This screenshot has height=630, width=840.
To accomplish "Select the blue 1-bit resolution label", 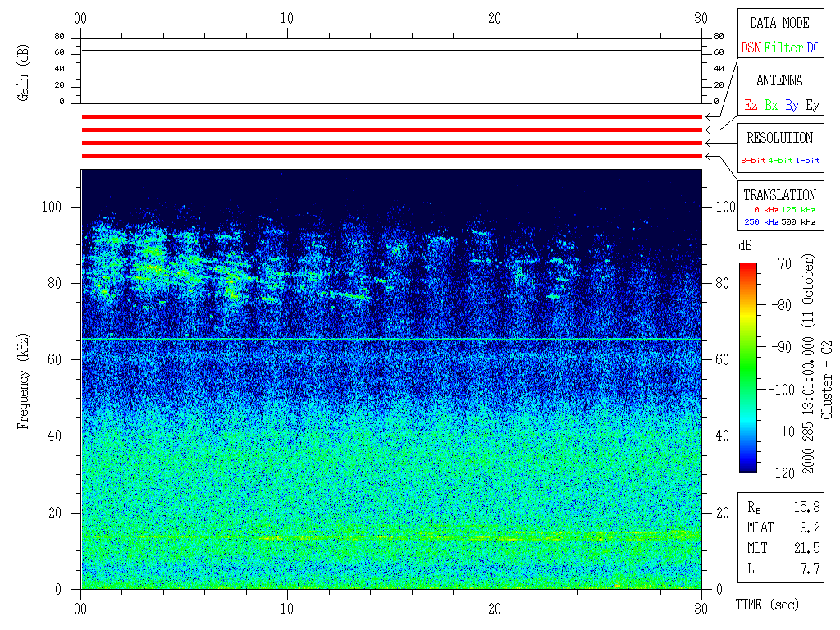I will [807, 161].
